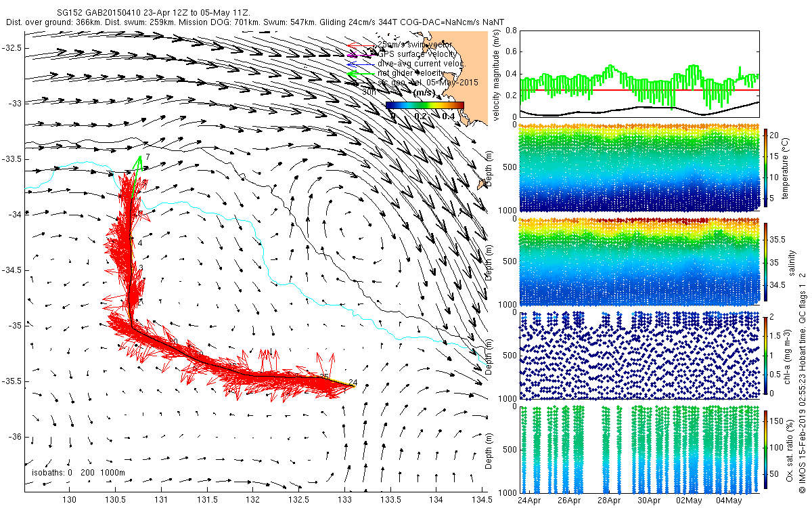This screenshot has height=508, width=812.
Task: Click the '150' tick on oxygen colorbar
Action: coord(777,422)
